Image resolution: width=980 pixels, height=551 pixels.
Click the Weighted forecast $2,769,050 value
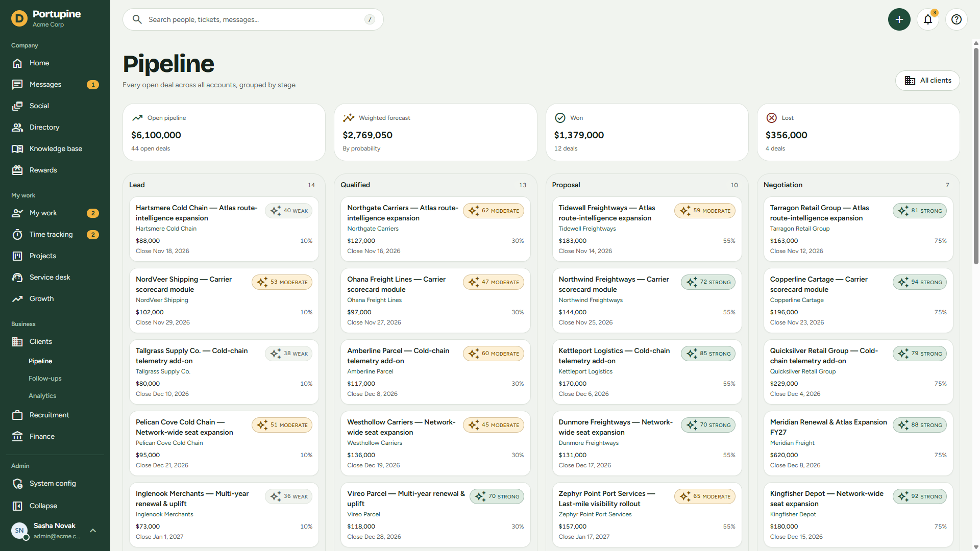367,135
